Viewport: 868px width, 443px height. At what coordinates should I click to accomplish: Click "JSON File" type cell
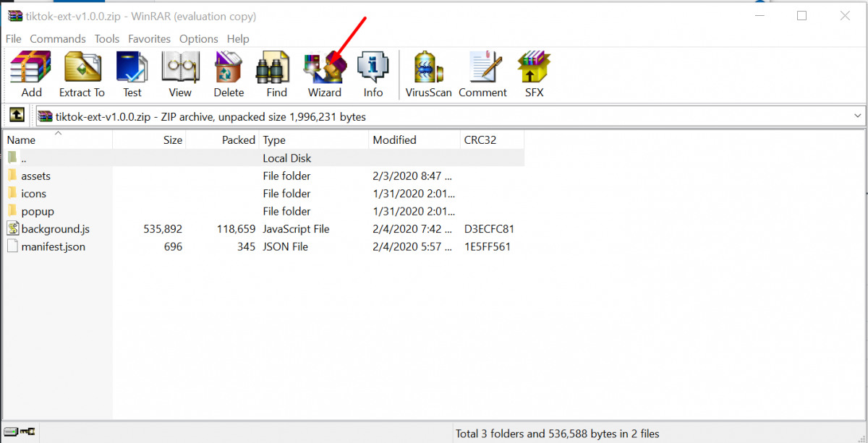tap(285, 246)
